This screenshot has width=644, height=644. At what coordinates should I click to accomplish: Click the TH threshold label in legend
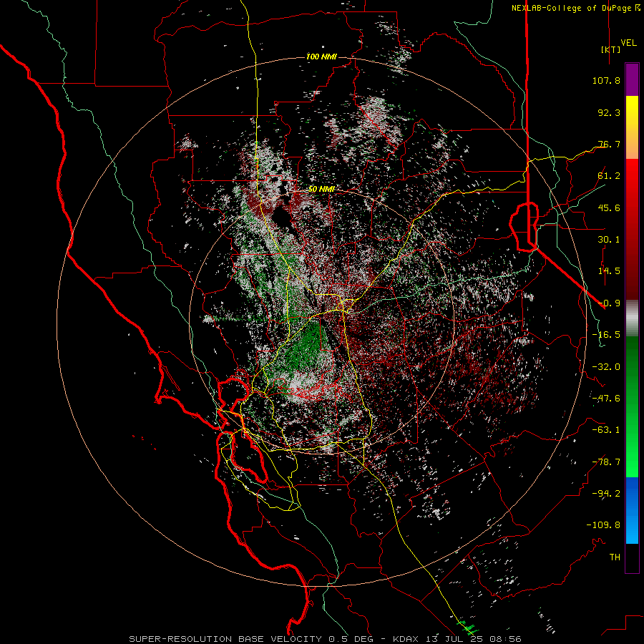[615, 557]
